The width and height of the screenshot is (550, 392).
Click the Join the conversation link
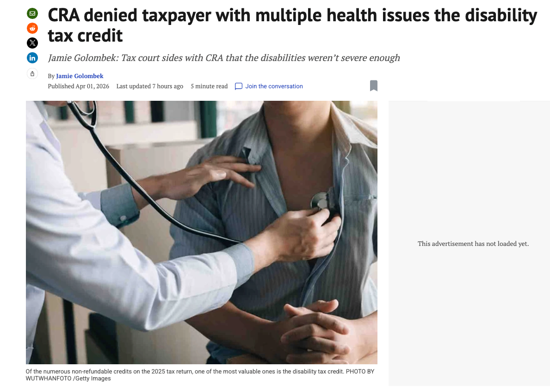click(274, 86)
